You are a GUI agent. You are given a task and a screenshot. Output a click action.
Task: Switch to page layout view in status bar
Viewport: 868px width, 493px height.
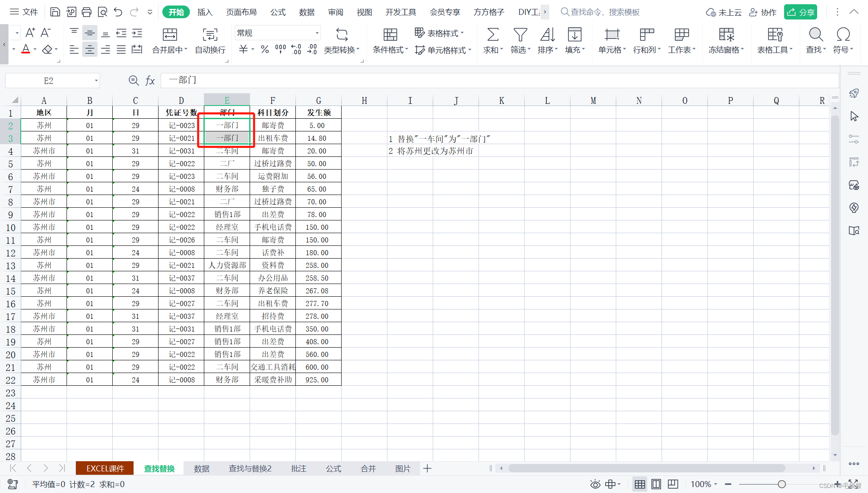pyautogui.click(x=656, y=484)
